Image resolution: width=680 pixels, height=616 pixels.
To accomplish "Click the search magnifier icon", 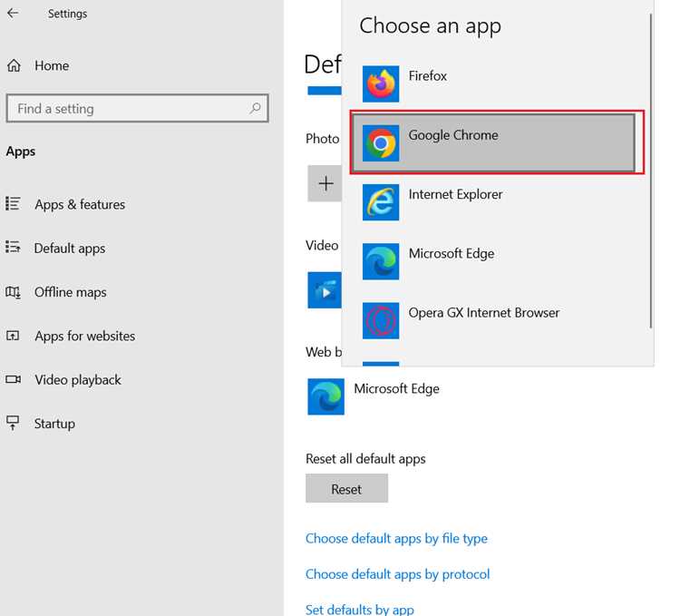I will pos(255,108).
